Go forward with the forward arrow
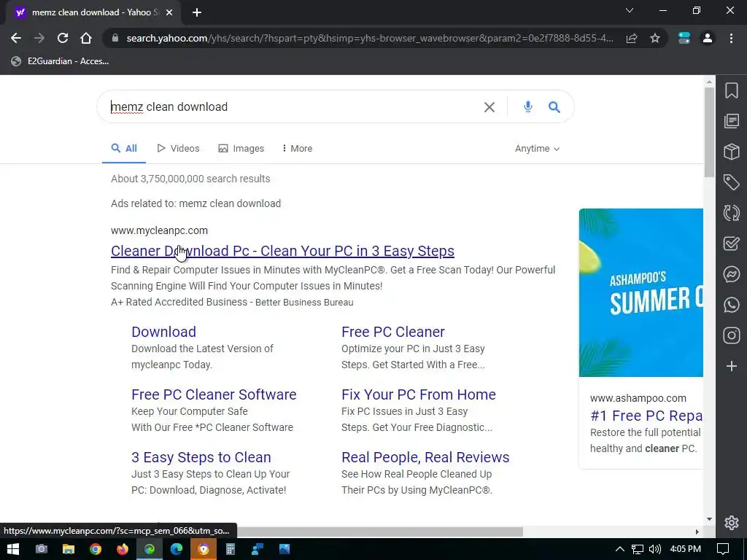This screenshot has width=747, height=560. point(39,38)
